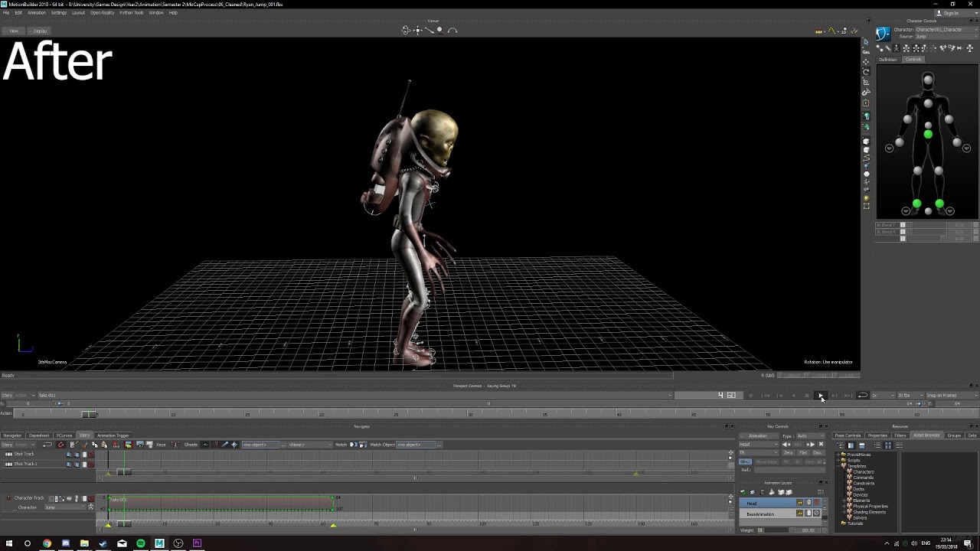The width and height of the screenshot is (980, 551).
Task: Click the Animation button in Key Controls
Action: [x=759, y=435]
